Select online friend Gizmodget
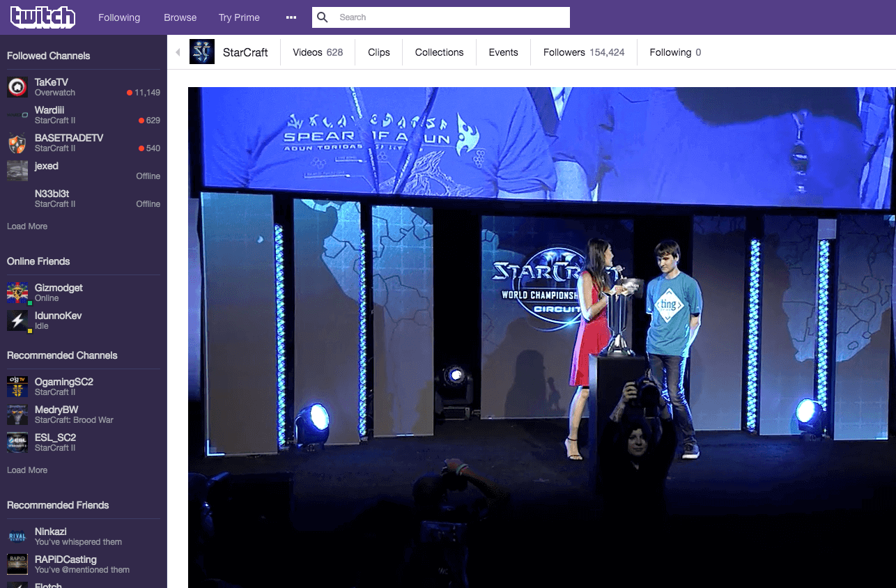896x588 pixels. pos(84,293)
